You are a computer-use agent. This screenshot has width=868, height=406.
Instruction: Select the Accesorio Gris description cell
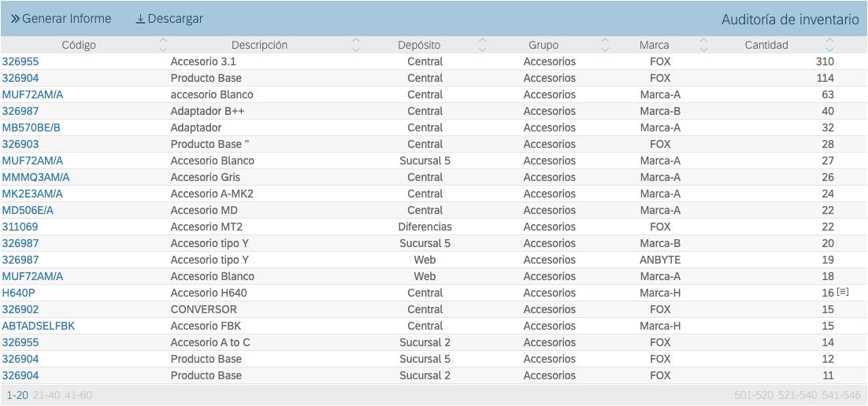[206, 177]
